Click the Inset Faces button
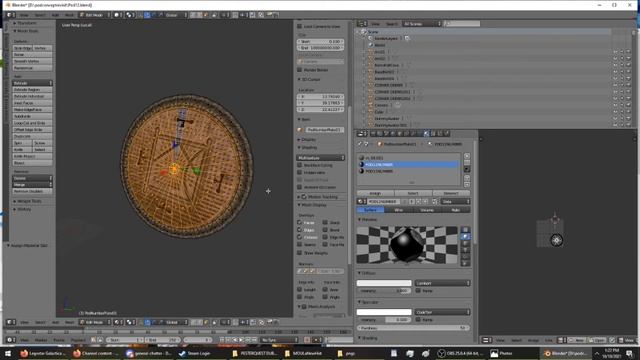 [32, 103]
